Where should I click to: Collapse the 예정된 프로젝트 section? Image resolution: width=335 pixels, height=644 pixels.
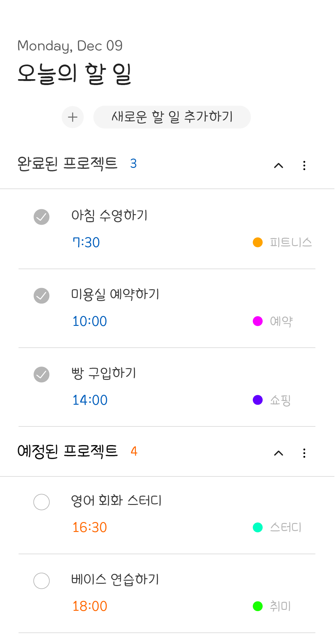coord(279,453)
